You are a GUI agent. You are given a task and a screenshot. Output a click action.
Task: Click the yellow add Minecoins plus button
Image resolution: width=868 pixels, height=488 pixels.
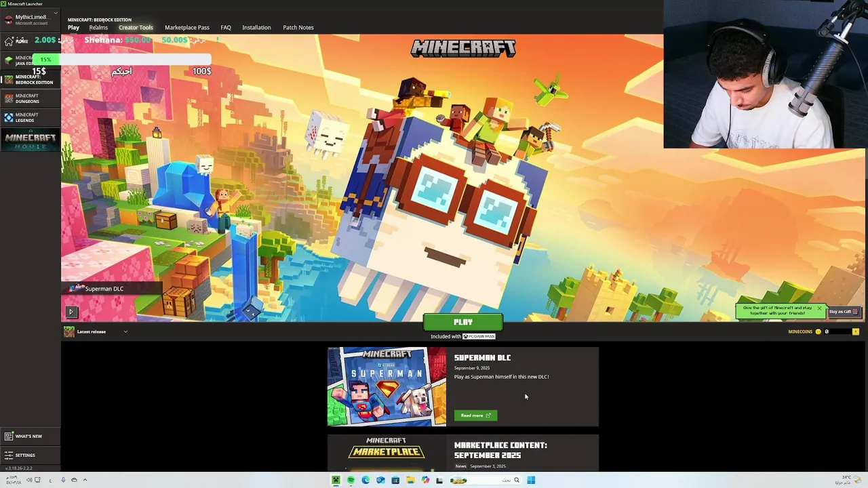point(856,331)
